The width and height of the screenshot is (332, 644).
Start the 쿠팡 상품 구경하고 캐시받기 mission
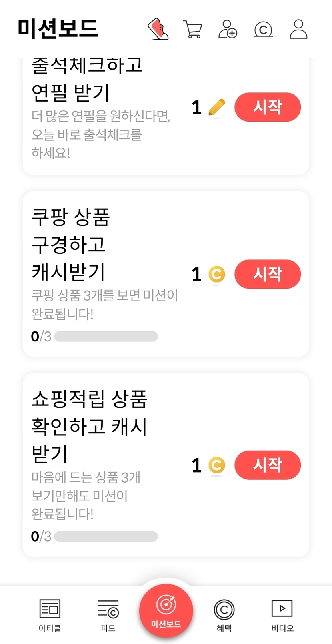267,274
